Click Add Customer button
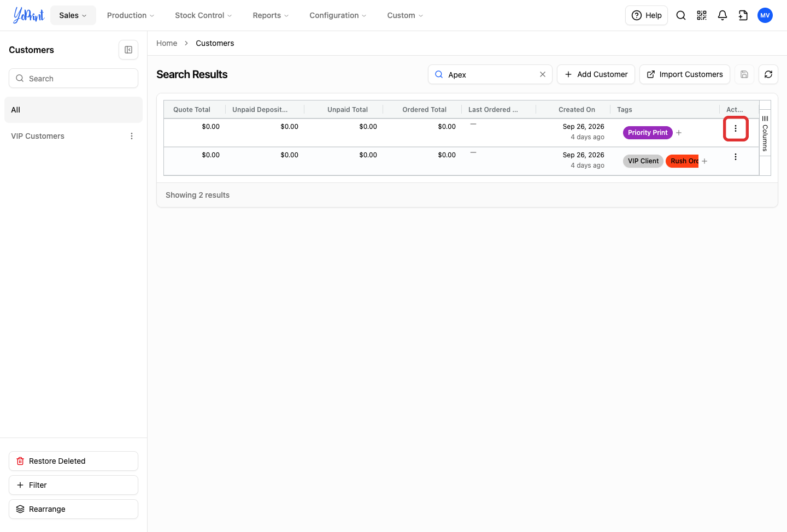The image size is (787, 532). [596, 74]
